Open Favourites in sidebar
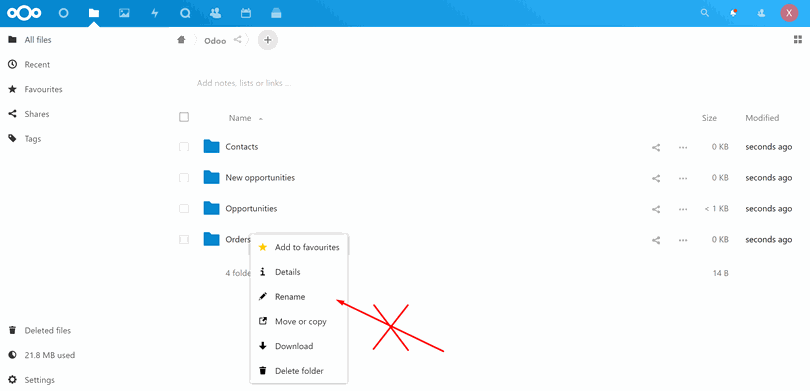This screenshot has width=810, height=391. [x=43, y=89]
